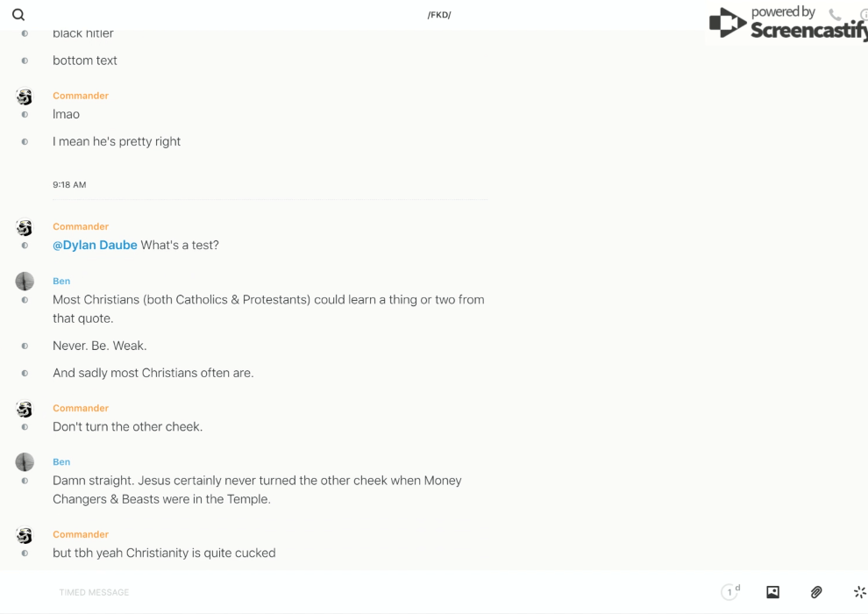868x614 pixels.
Task: Click the status dot beside "bottom text"
Action: point(25,61)
